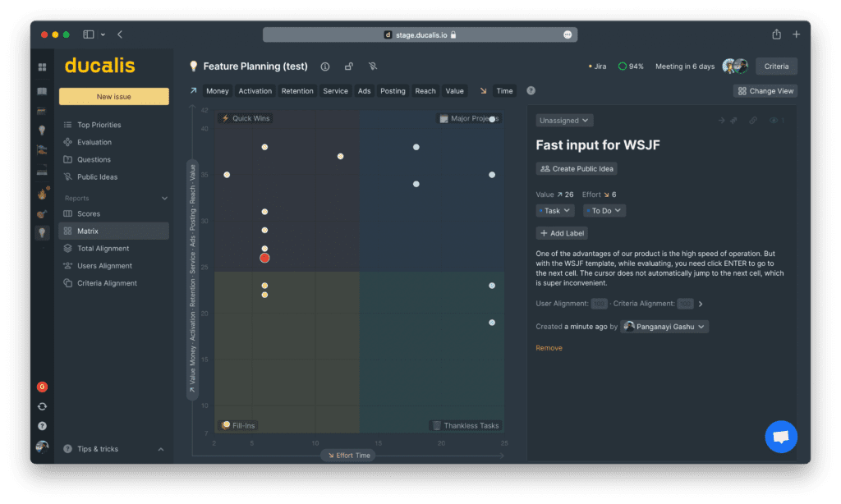Go back with the browser back arrow
The width and height of the screenshot is (841, 504).
pos(120,34)
